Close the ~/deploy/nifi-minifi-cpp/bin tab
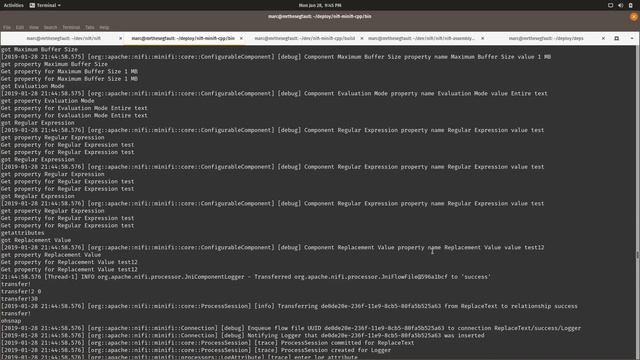640x360 pixels. coord(241,38)
